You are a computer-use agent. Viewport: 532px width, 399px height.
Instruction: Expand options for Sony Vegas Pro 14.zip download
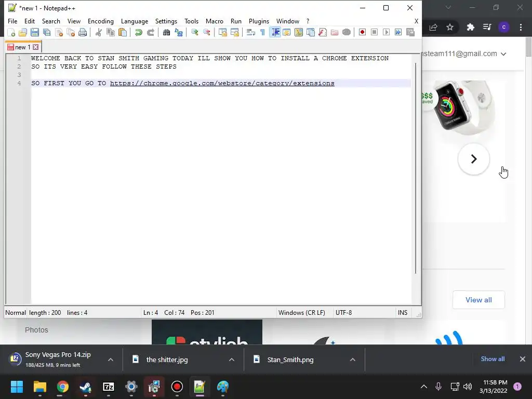[x=111, y=360]
